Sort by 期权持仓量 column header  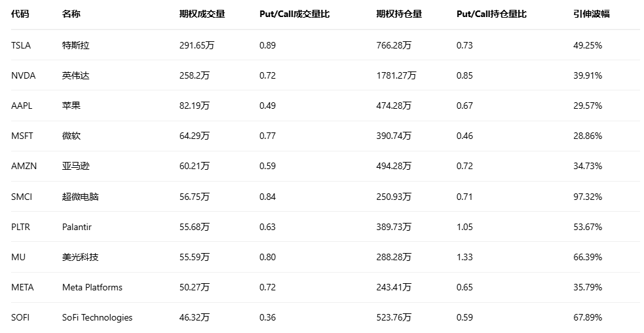click(x=399, y=14)
